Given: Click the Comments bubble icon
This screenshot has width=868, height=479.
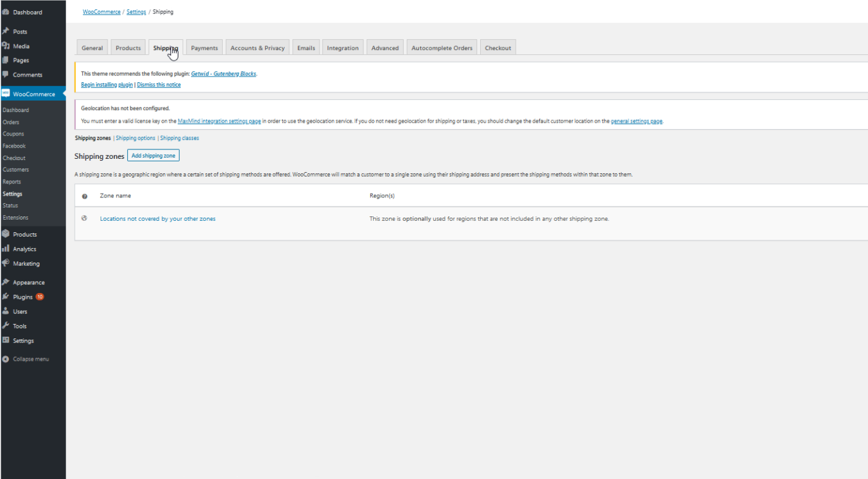Looking at the screenshot, I should 6,75.
